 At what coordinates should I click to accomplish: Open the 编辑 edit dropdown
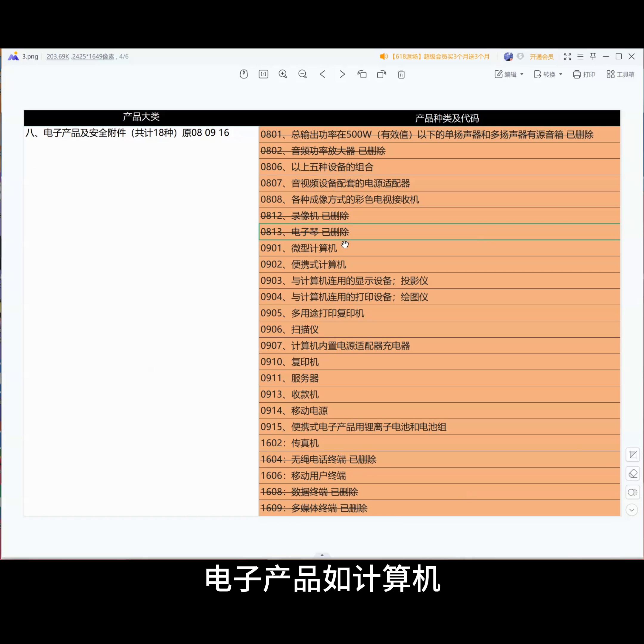(508, 74)
